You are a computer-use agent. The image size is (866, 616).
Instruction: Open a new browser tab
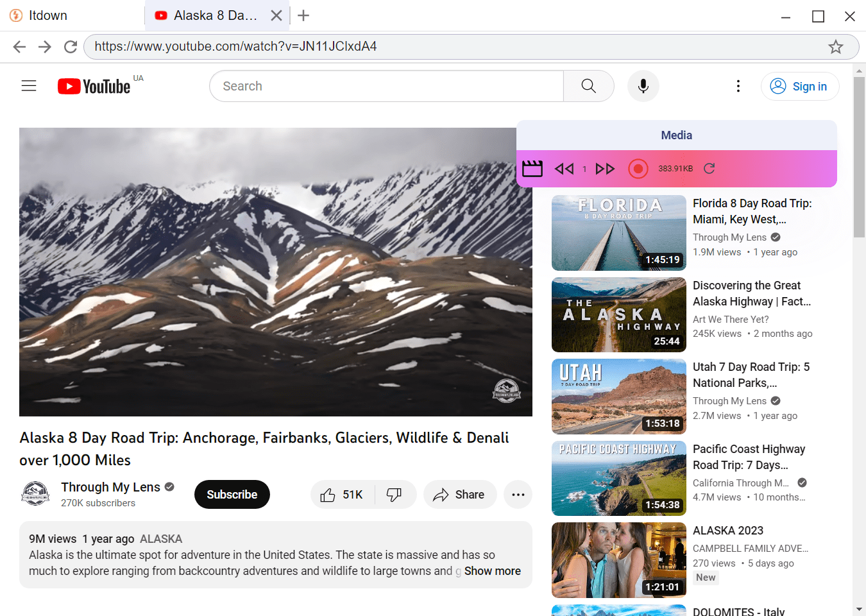[x=304, y=15]
